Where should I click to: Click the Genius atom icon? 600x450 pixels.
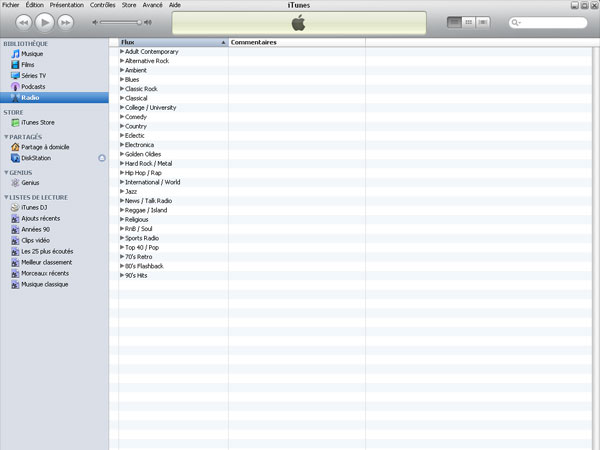(15, 183)
